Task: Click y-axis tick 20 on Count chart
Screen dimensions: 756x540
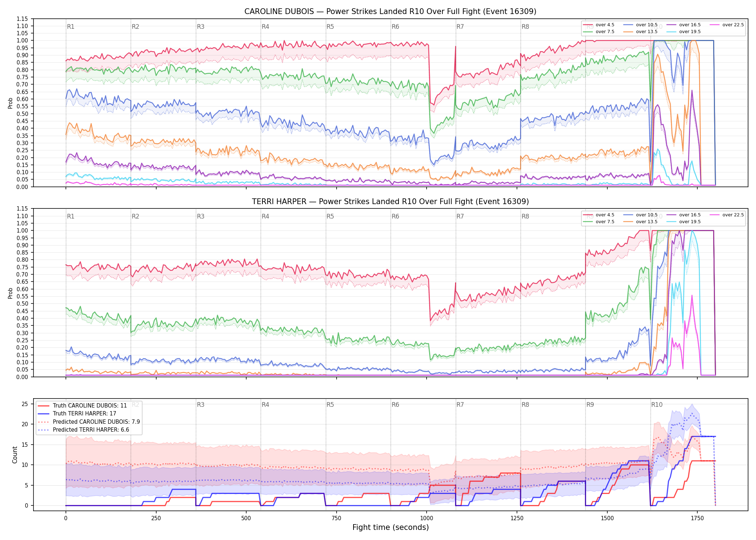Action: [25, 424]
